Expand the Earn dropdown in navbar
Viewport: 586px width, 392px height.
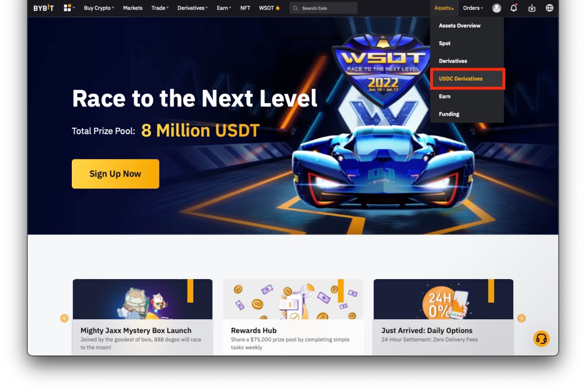[x=224, y=8]
